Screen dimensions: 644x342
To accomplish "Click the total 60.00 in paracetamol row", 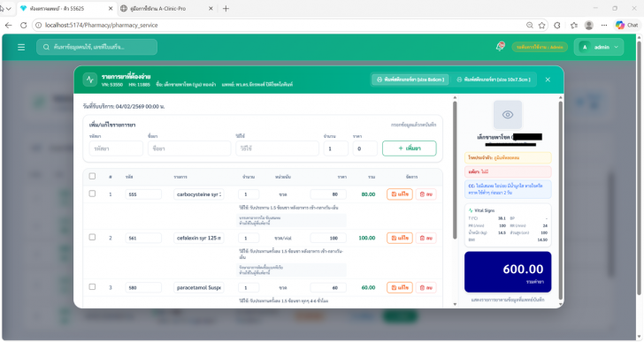I will [x=368, y=288].
